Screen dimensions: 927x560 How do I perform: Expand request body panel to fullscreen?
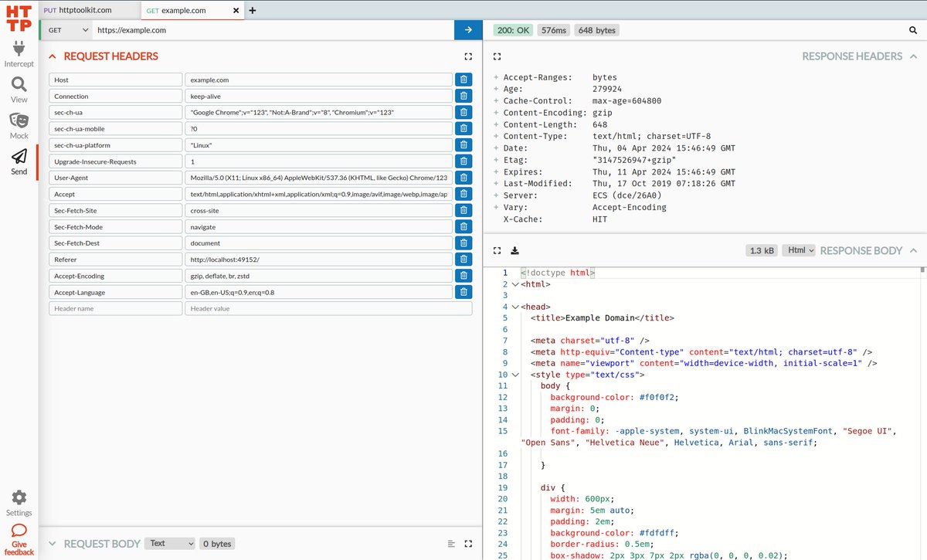click(x=468, y=544)
